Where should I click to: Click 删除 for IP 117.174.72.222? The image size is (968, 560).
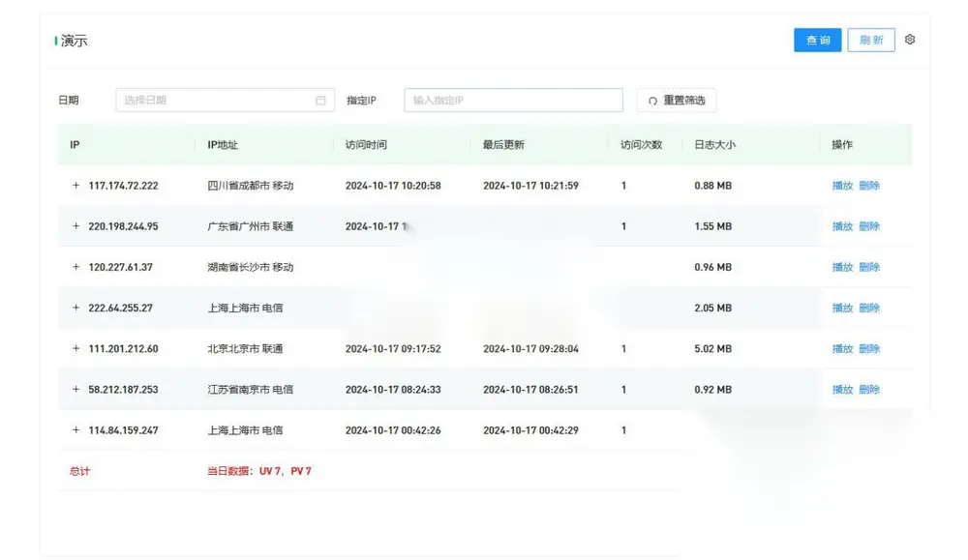[x=869, y=186]
